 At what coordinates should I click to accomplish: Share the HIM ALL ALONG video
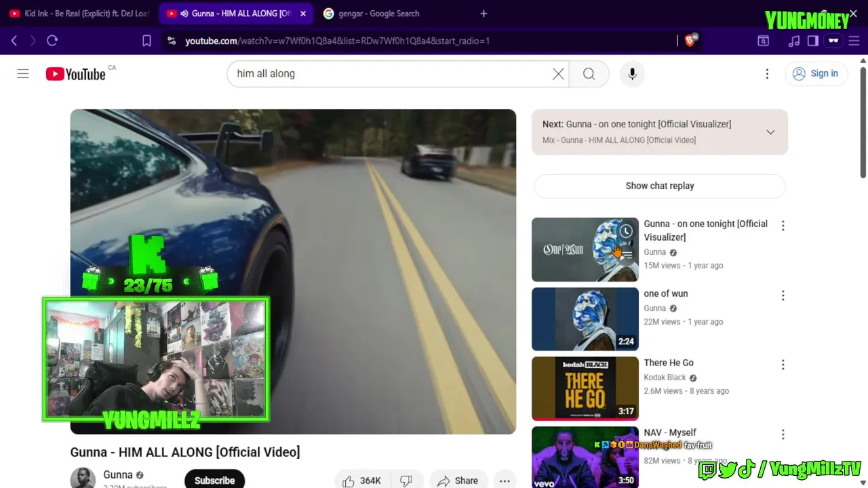click(458, 481)
